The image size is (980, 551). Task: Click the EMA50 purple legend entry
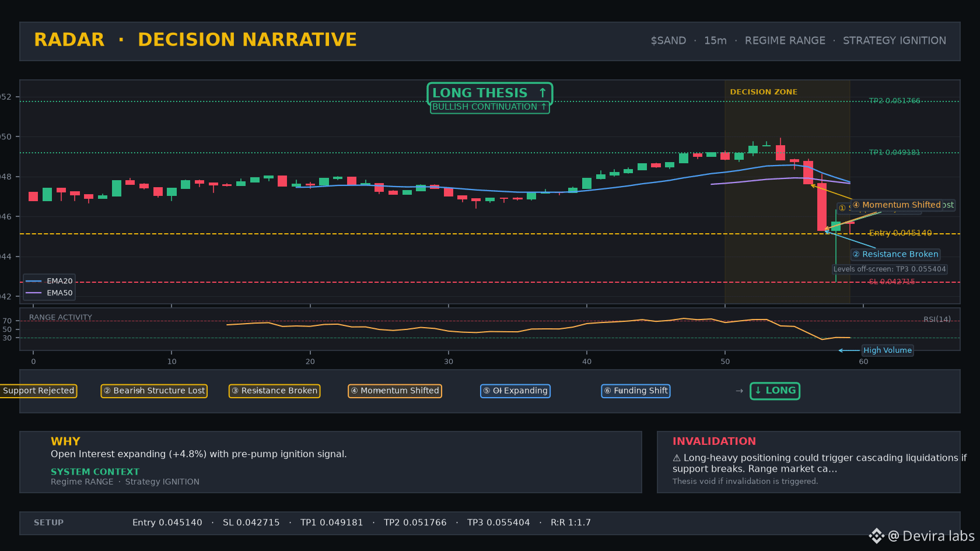(50, 293)
